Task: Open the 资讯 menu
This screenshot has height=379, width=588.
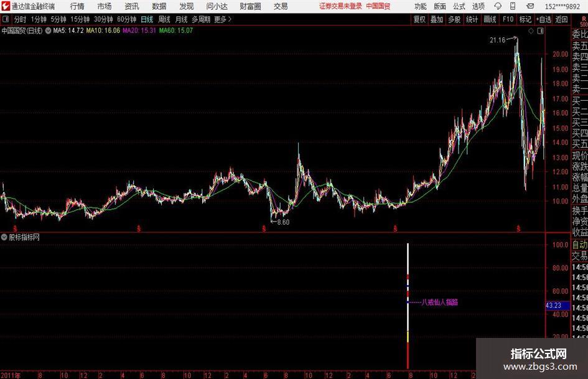Action: [x=132, y=6]
